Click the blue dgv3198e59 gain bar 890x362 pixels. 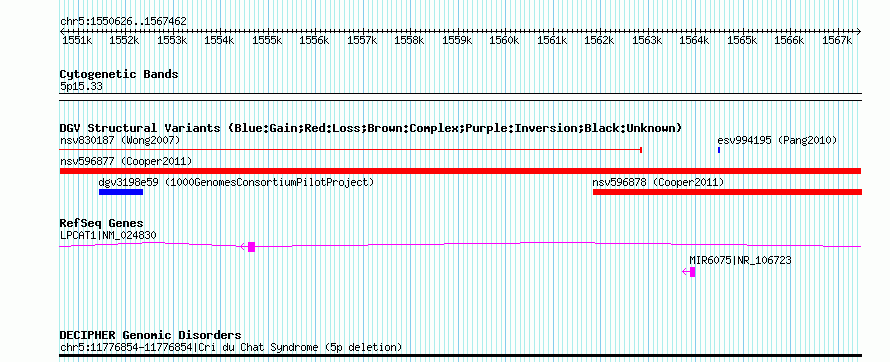pyautogui.click(x=121, y=192)
